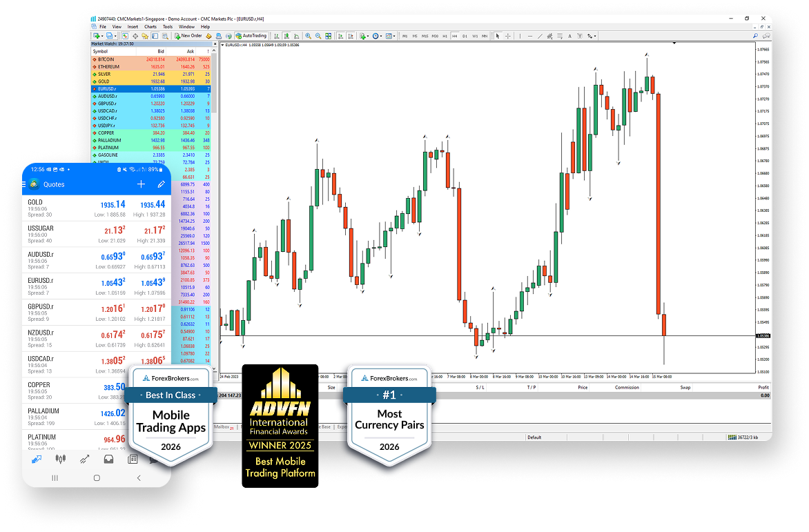The height and width of the screenshot is (532, 809).
Task: Tap the mobile History inbox tab icon
Action: 108,460
